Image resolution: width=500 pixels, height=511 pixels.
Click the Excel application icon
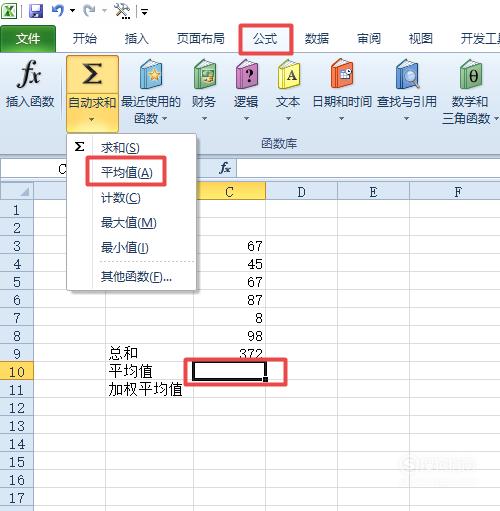pyautogui.click(x=9, y=11)
